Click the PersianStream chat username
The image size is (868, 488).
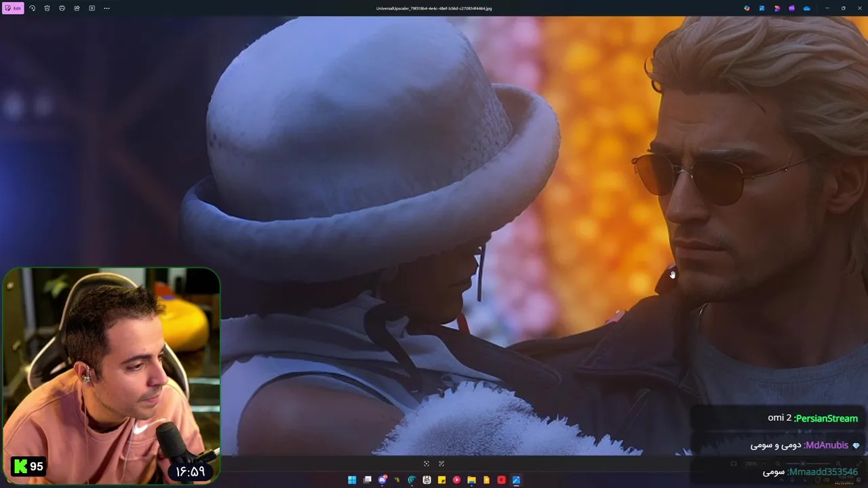pyautogui.click(x=826, y=418)
